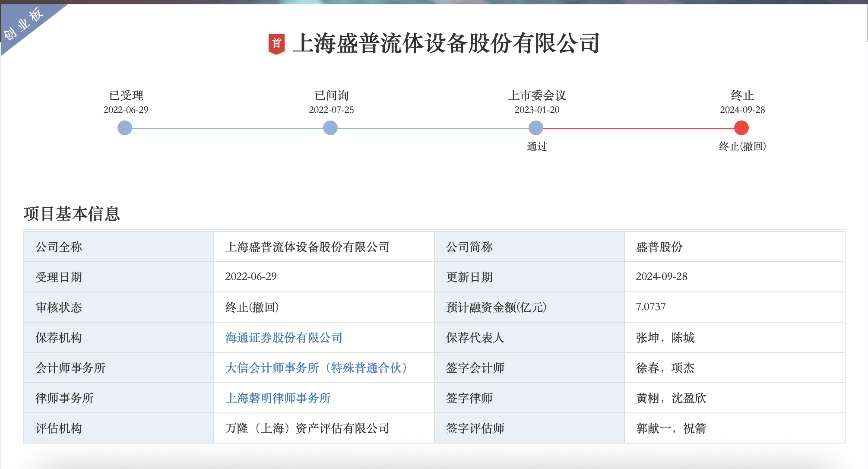The width and height of the screenshot is (868, 469).
Task: Open the 大信会计师事务所（特殊普通合伙）link
Action: coord(317,368)
